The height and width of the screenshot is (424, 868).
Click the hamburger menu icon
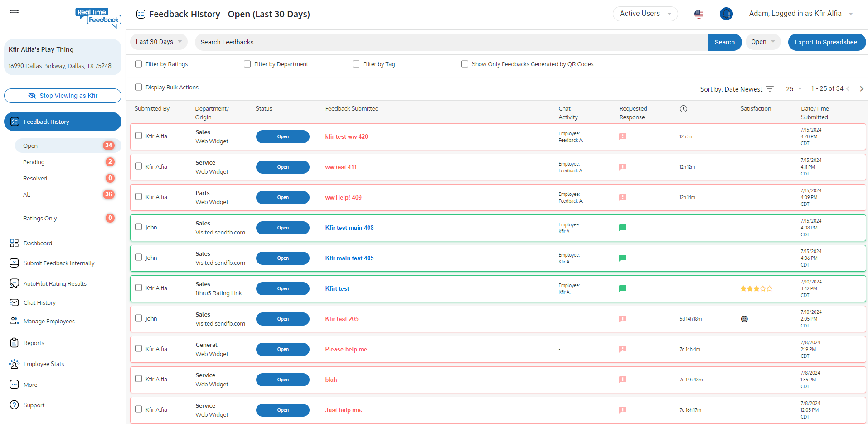tap(15, 13)
